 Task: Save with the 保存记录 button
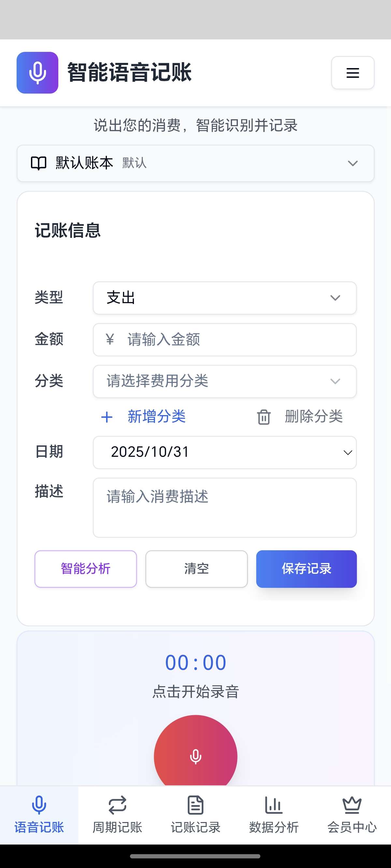pos(306,569)
